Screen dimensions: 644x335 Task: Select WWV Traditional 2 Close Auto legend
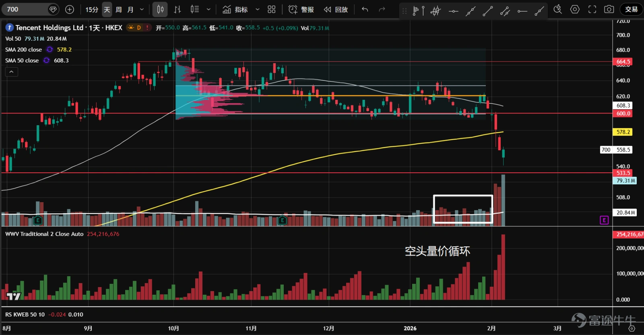[44, 234]
